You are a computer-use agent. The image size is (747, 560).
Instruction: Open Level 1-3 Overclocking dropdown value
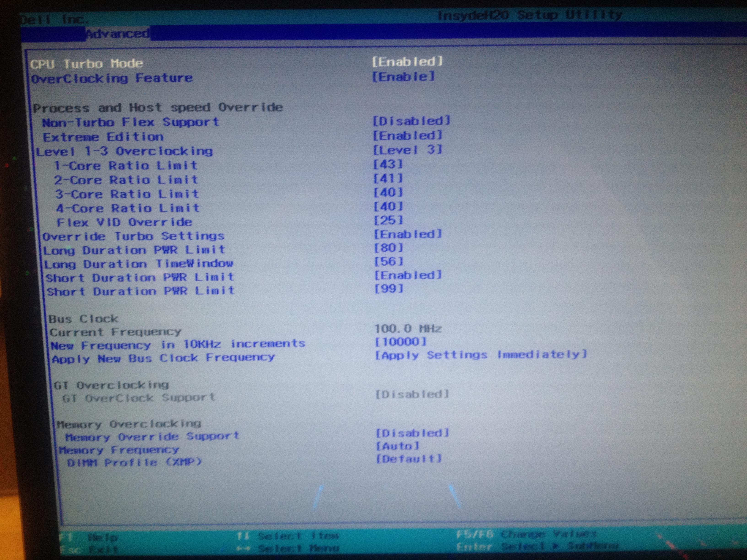[x=408, y=150]
